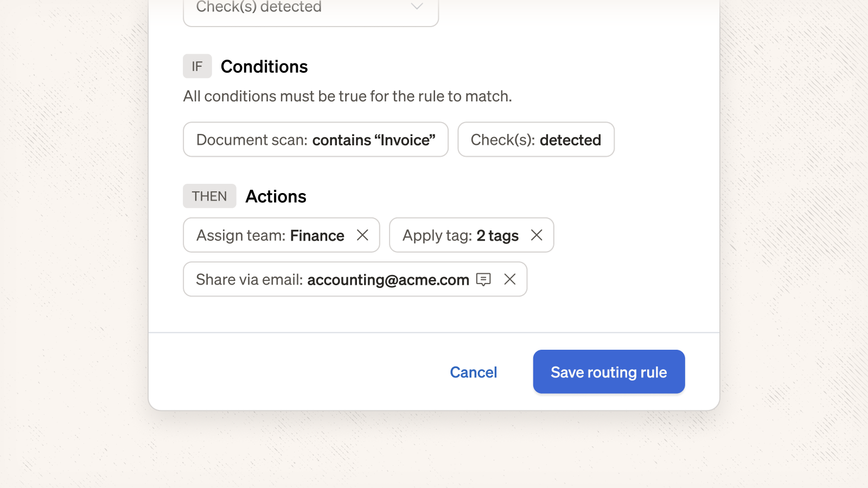The image size is (868, 488).
Task: Open the email message note icon
Action: 483,279
